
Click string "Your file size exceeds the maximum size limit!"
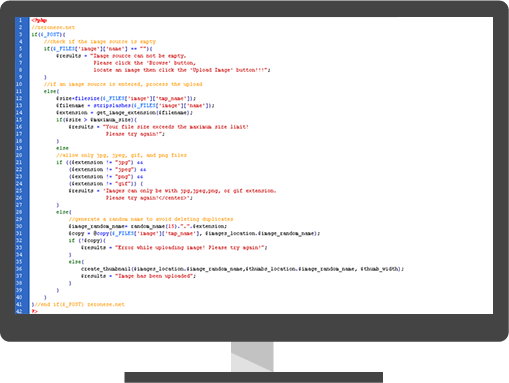(176, 127)
